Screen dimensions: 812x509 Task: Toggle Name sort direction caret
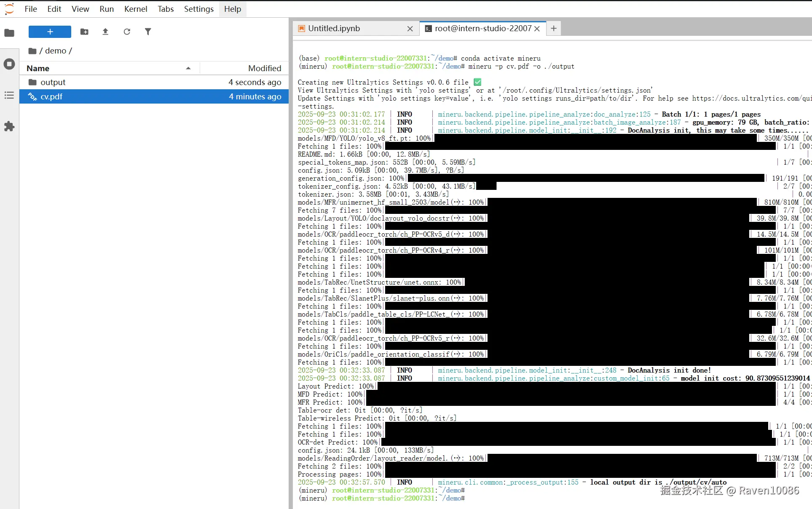(x=188, y=68)
